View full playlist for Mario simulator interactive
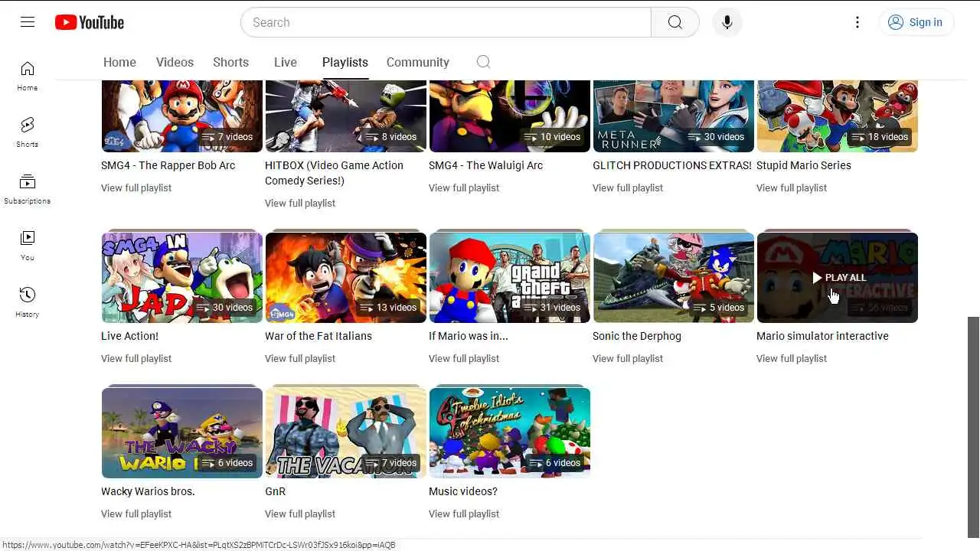The height and width of the screenshot is (551, 980). [792, 358]
